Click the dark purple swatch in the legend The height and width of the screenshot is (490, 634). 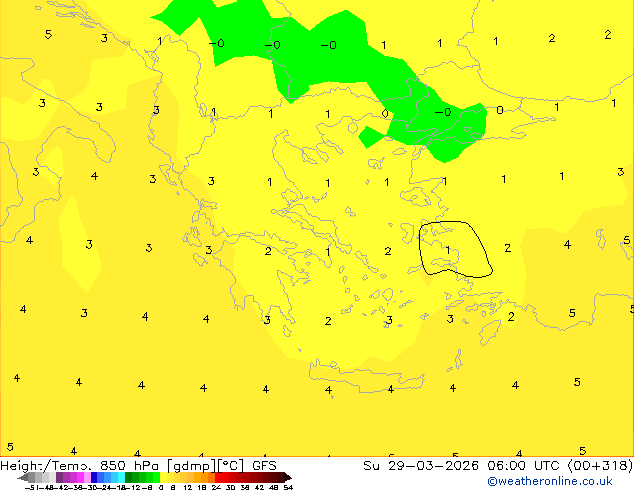59,477
